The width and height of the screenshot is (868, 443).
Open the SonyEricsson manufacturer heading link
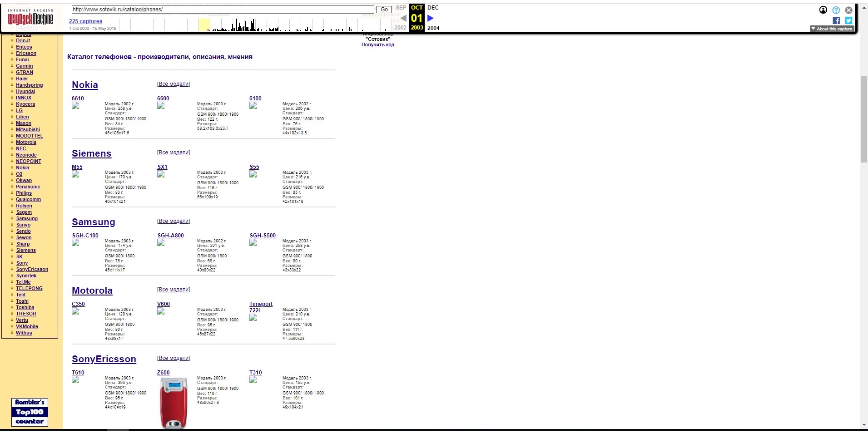tap(104, 359)
